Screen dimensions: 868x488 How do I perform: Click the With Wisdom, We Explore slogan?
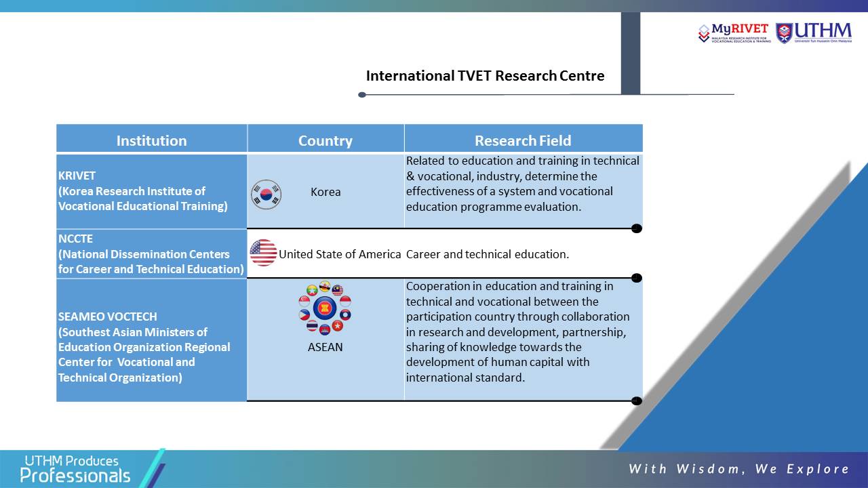(x=739, y=468)
